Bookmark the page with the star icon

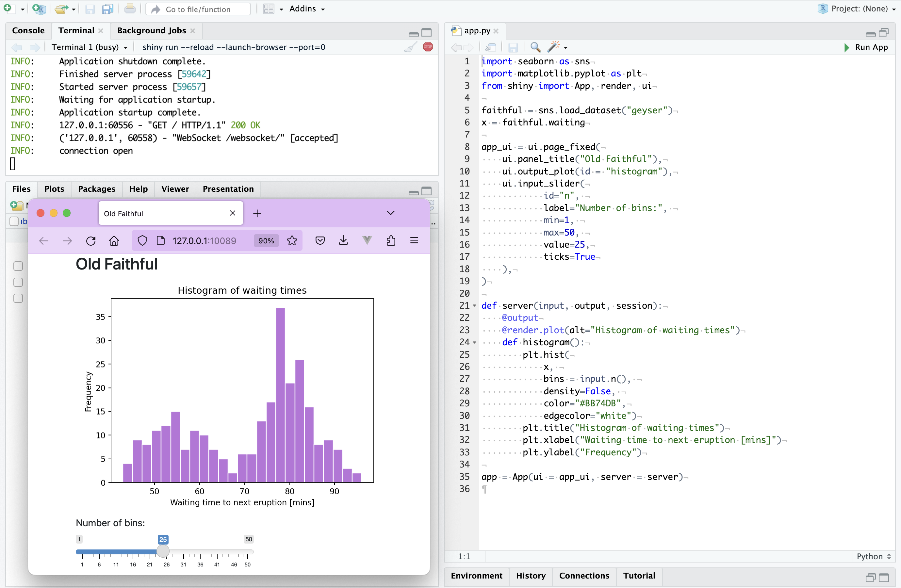click(292, 240)
